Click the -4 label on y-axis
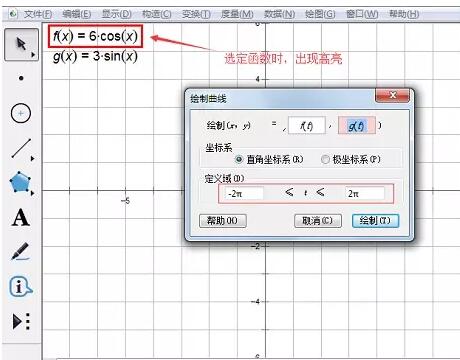This screenshot has height=360, width=460. [255, 302]
